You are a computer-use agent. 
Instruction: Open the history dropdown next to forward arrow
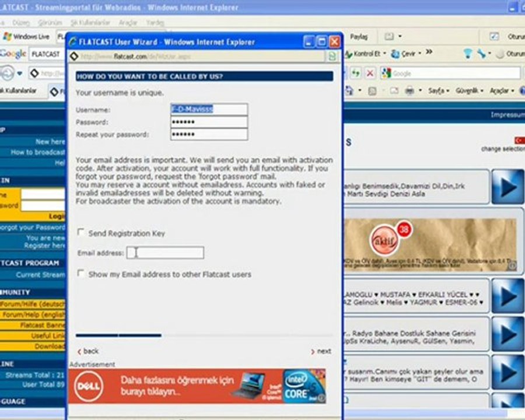point(20,73)
